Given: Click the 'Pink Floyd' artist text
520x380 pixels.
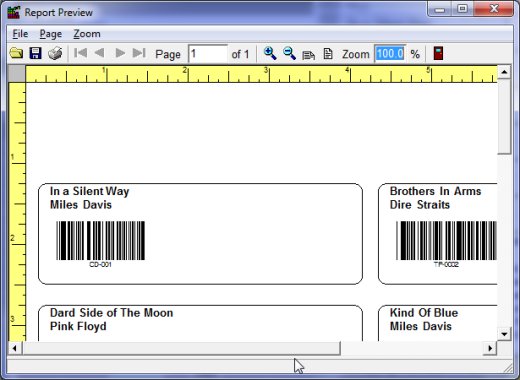Looking at the screenshot, I should (x=78, y=326).
